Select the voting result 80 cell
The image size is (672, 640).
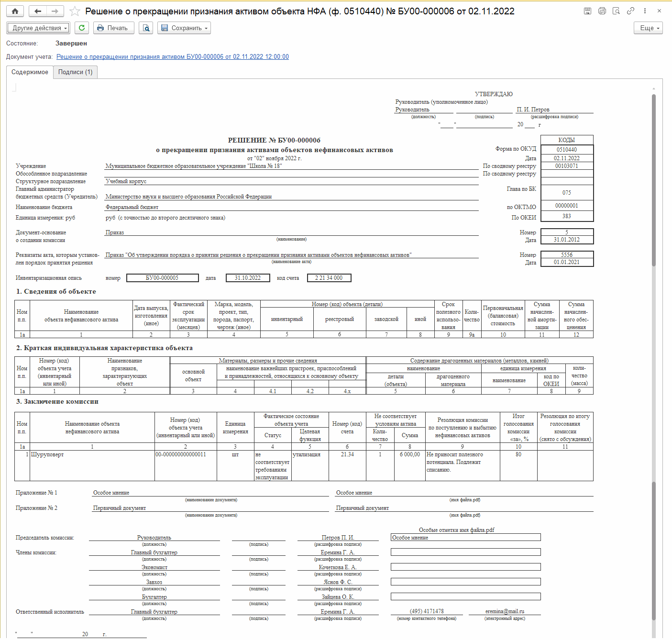518,465
